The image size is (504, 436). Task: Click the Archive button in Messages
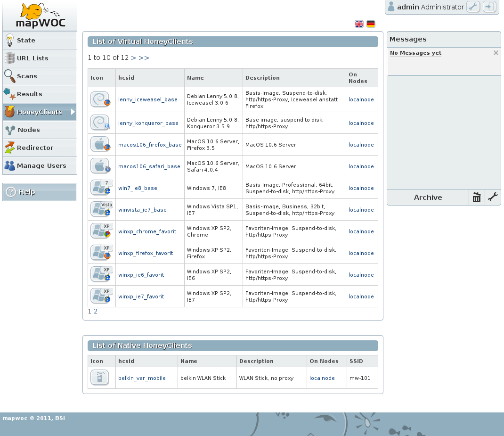(x=428, y=197)
